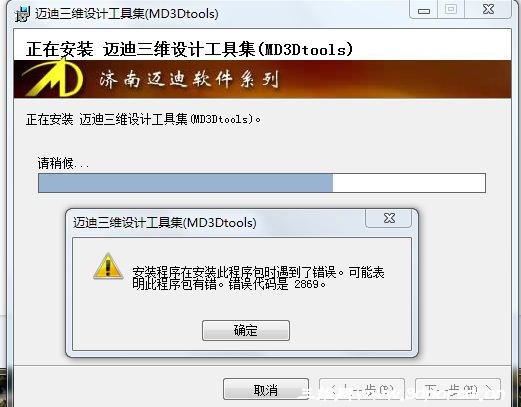The image size is (521, 407).
Task: Click the yellow warning triangle icon
Action: click(x=108, y=267)
